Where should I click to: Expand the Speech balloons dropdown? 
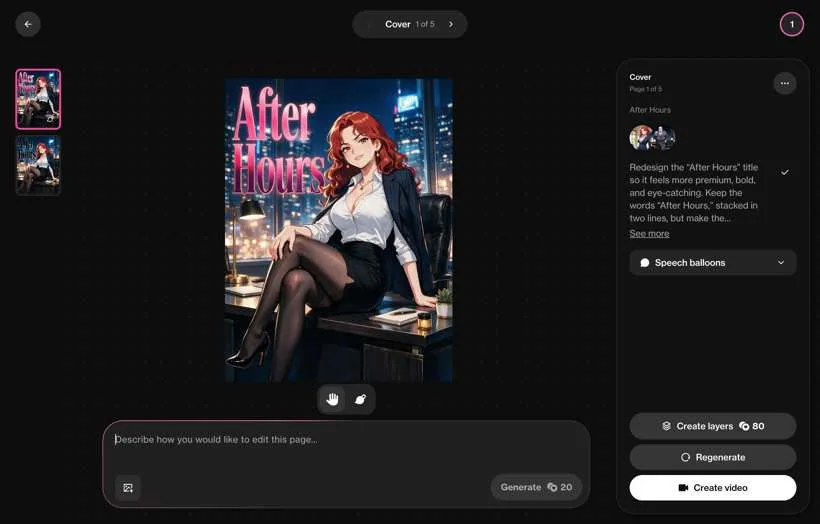[x=712, y=263]
